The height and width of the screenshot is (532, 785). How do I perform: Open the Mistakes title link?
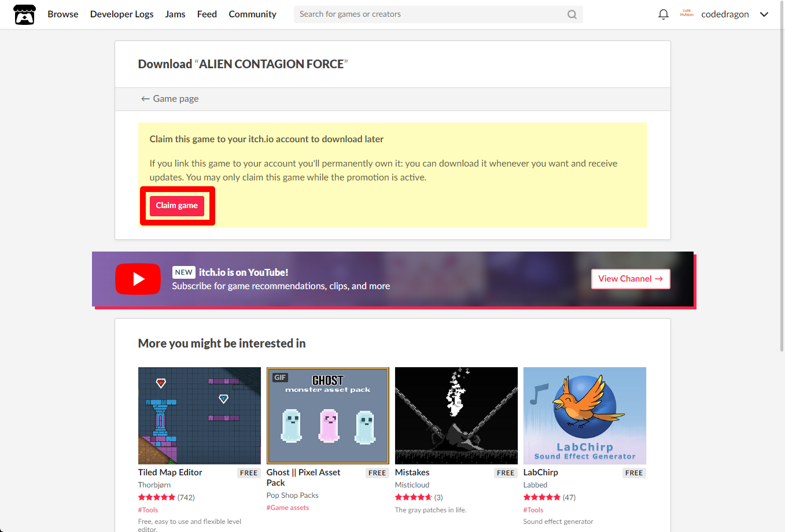tap(412, 472)
